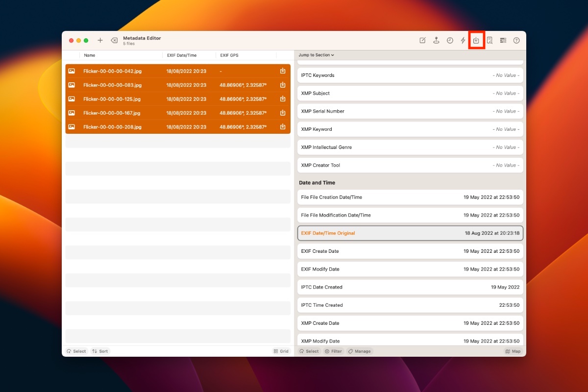The height and width of the screenshot is (392, 588).
Task: Click image icon beside Flicker-00-00-00-208.jpg
Action: [72, 126]
